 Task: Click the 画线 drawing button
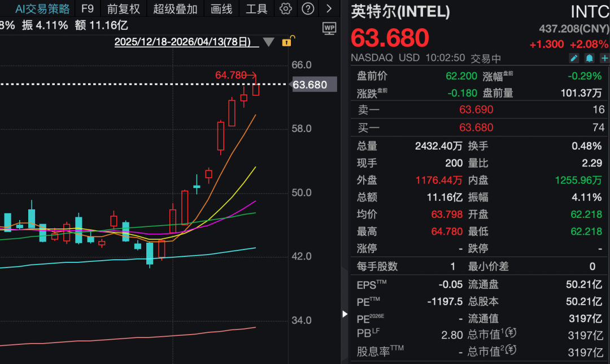221,8
